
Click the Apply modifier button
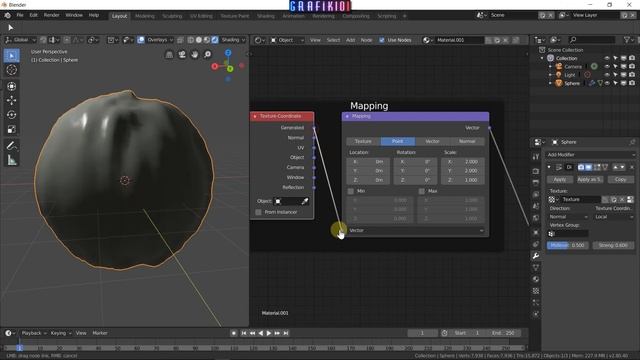pyautogui.click(x=560, y=180)
